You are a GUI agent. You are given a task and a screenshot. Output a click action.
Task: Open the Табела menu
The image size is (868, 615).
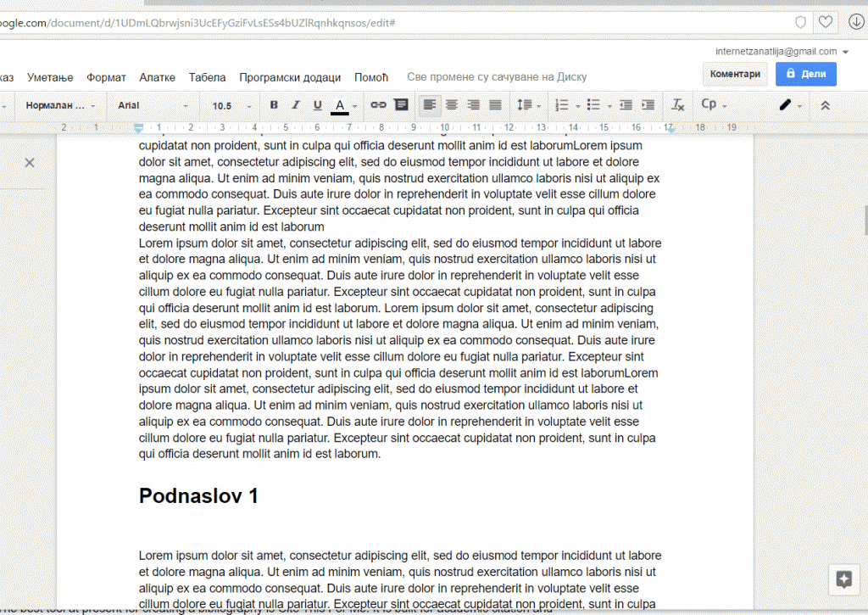tap(207, 77)
